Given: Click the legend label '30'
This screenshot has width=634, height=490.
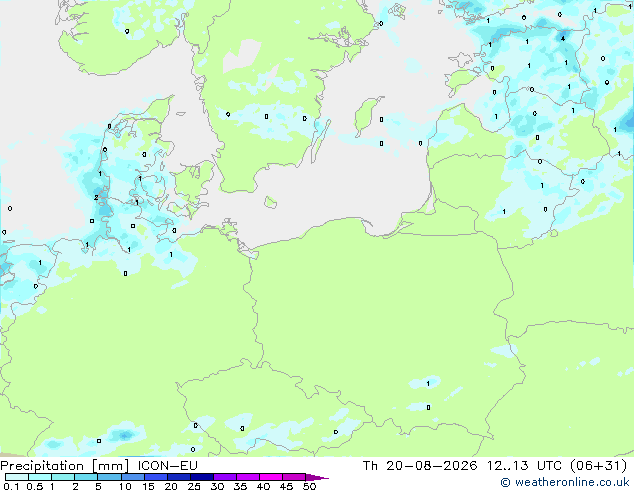Looking at the screenshot, I should coord(217,486).
